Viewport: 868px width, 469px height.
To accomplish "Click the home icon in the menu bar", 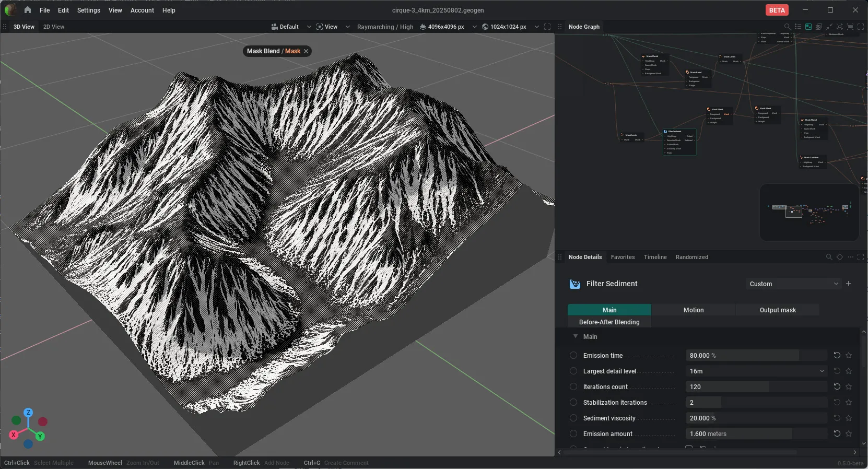I will click(28, 10).
